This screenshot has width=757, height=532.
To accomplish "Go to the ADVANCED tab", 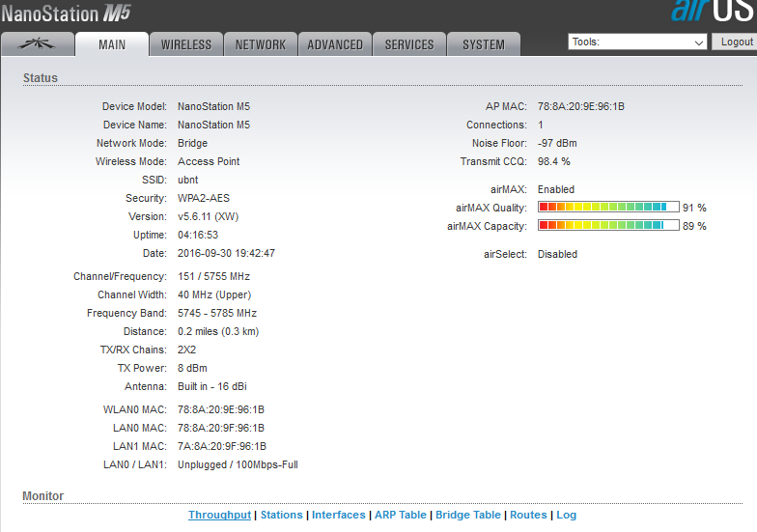I will (x=335, y=44).
